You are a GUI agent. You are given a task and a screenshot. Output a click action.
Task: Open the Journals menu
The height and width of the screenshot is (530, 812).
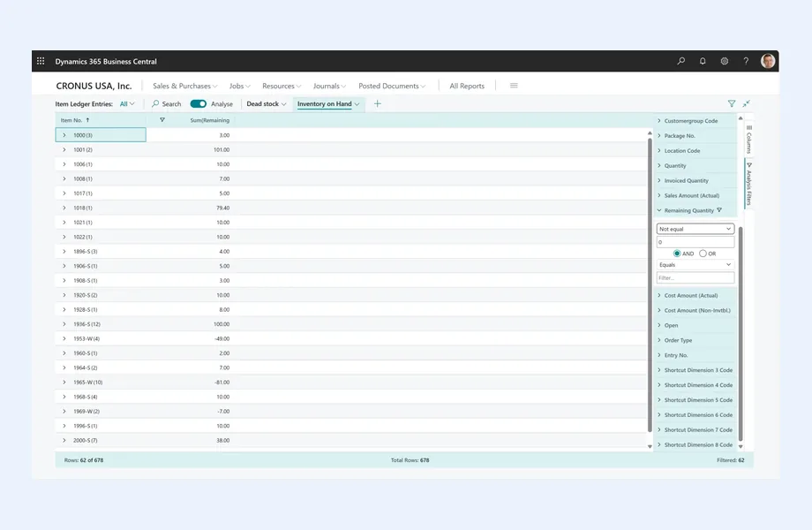[x=329, y=86]
